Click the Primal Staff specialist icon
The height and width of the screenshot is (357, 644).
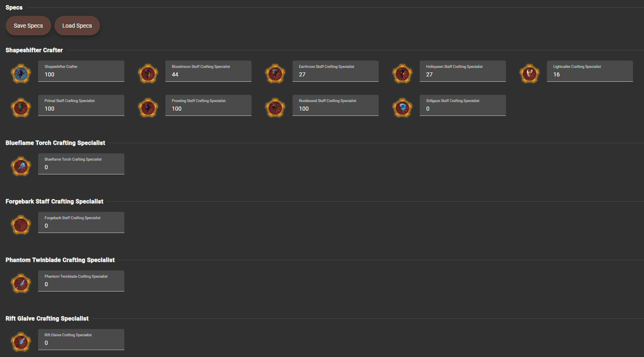click(x=21, y=108)
